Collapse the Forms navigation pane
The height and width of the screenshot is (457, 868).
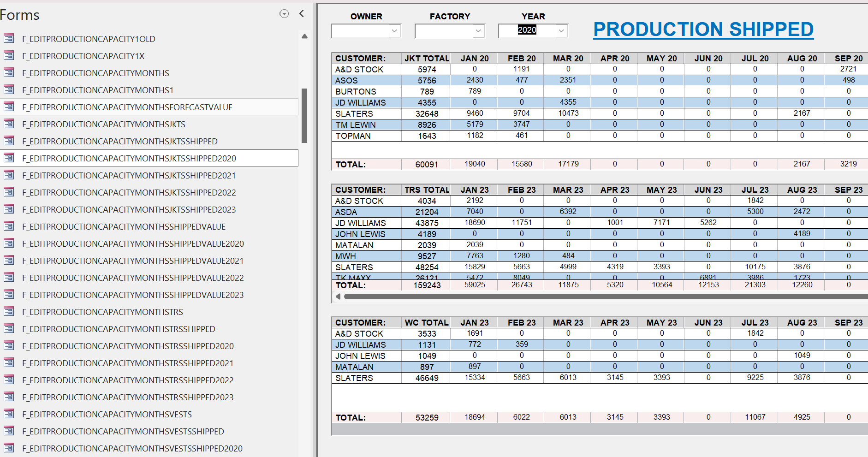tap(302, 14)
